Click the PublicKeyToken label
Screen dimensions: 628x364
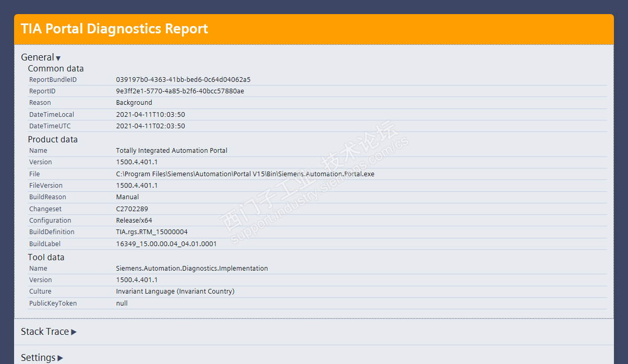[53, 304]
